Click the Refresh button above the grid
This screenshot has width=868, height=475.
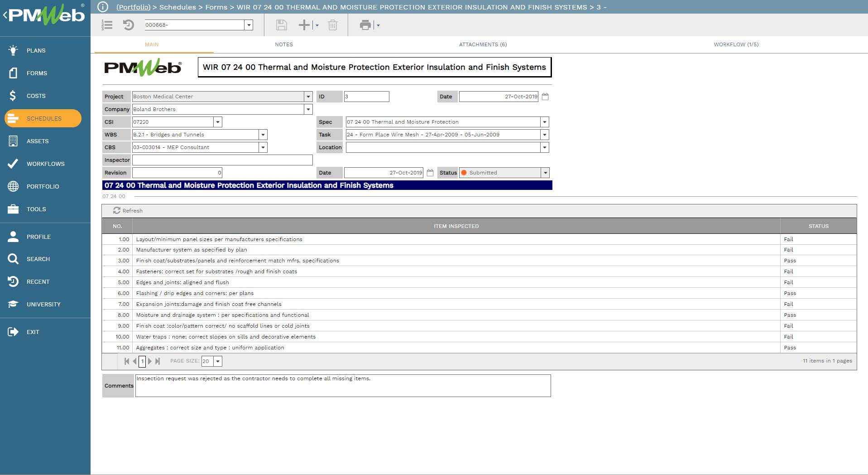[x=128, y=211]
